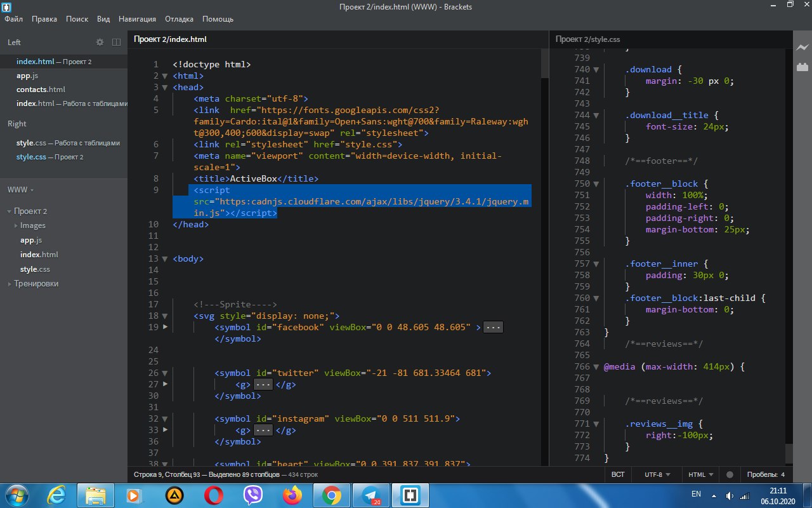Open the AIMP player taskbar icon

174,495
